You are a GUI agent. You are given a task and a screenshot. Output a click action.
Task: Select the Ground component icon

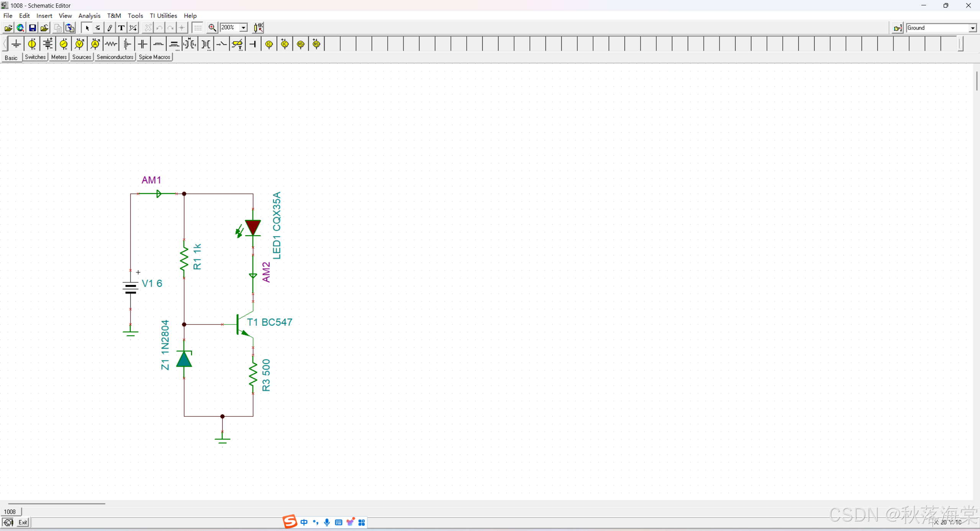pos(16,44)
